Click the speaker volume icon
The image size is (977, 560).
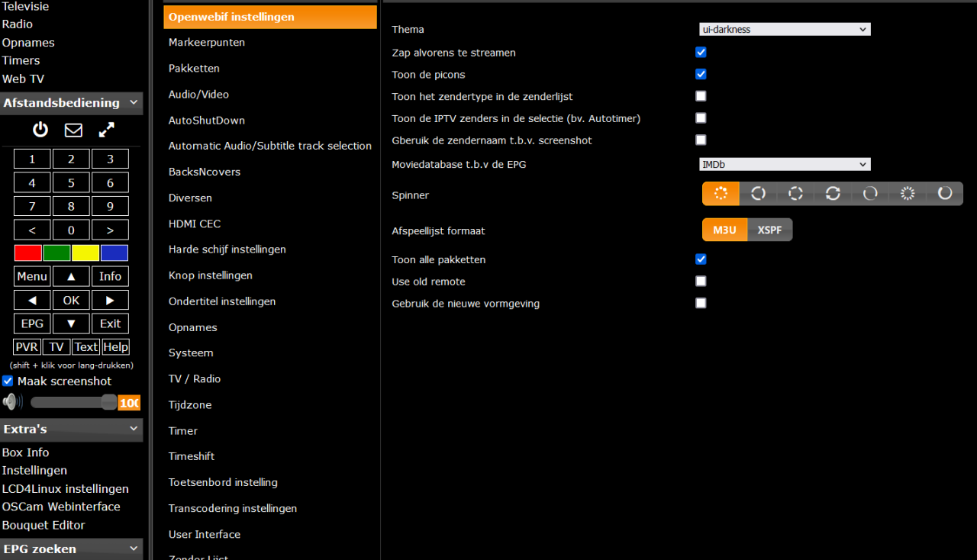click(x=11, y=401)
